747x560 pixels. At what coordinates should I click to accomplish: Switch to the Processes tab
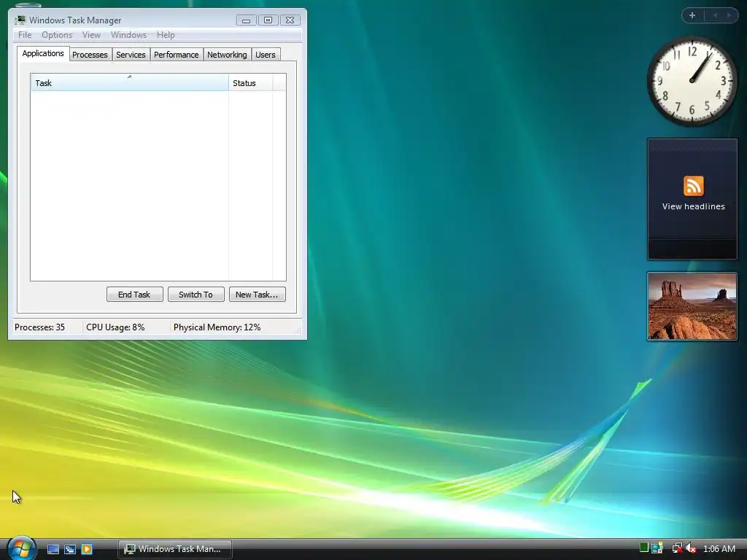point(90,55)
